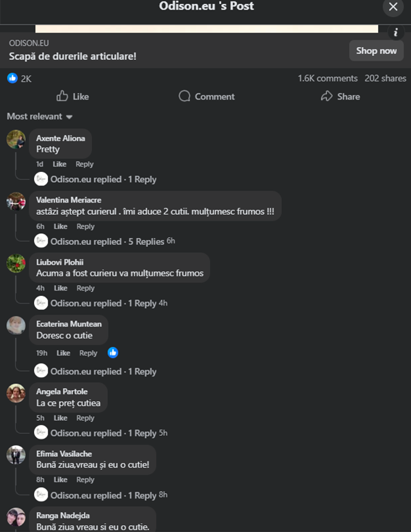Click the ODISON.EU ad headline link
This screenshot has height=532, width=411.
[72, 56]
